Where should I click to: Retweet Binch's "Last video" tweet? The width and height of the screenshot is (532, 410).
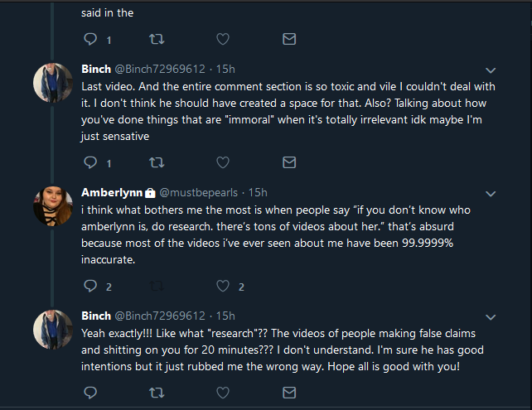point(157,162)
